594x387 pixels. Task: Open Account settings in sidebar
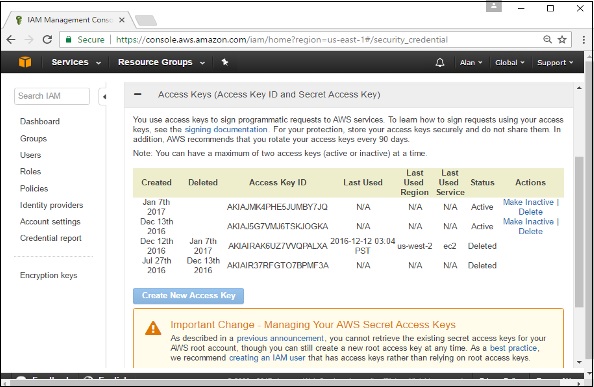point(50,222)
